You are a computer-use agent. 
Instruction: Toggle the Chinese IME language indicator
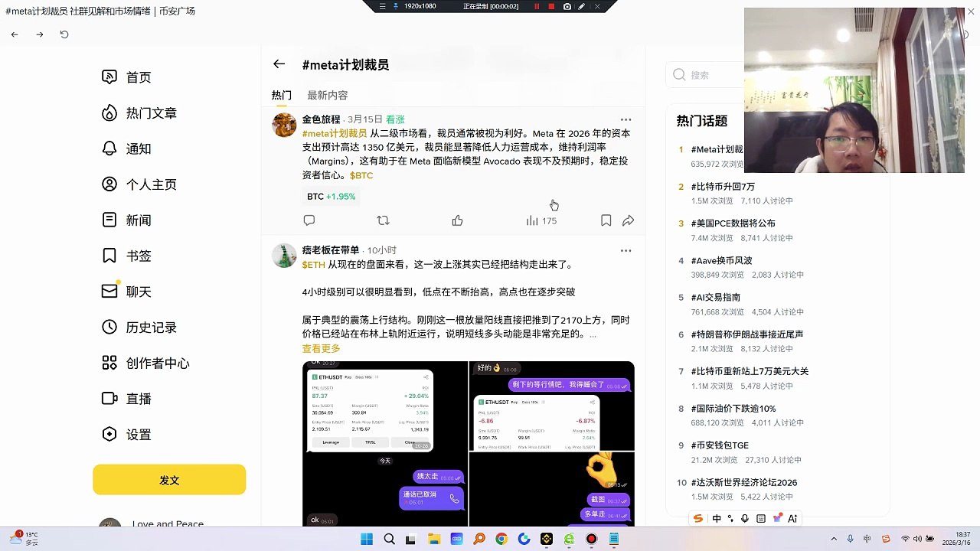click(x=867, y=539)
